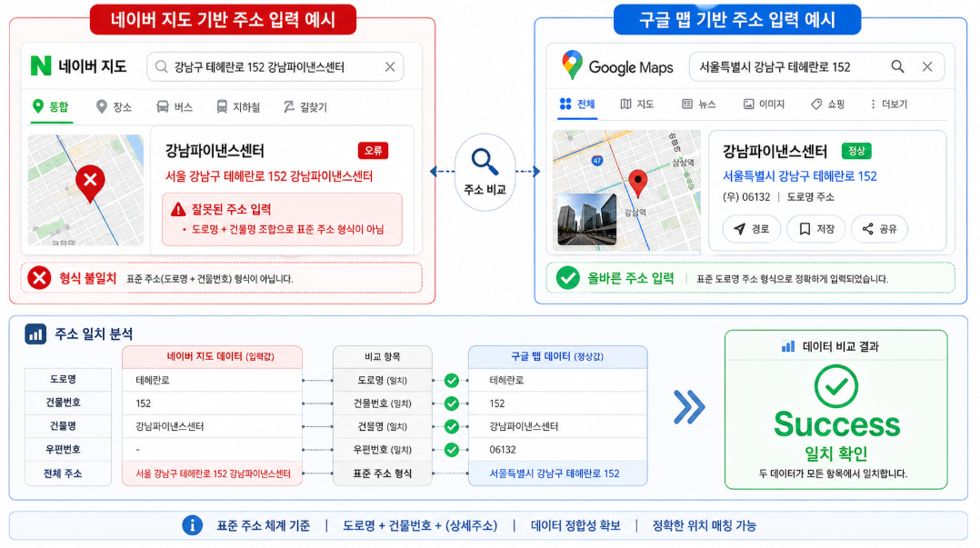Click the 네이버 지도 기반 주소 입력 예시 title banner
The width and height of the screenshot is (980, 548).
pyautogui.click(x=223, y=19)
